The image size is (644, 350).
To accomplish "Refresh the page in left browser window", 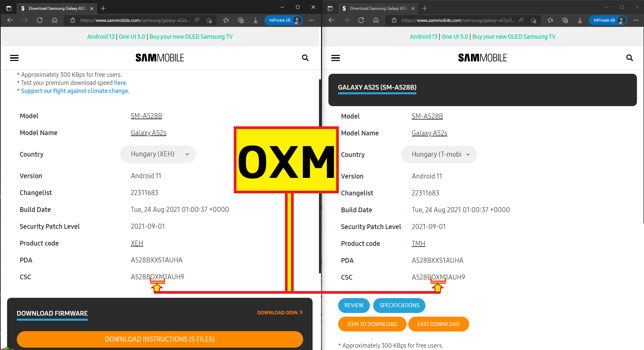I will point(40,20).
